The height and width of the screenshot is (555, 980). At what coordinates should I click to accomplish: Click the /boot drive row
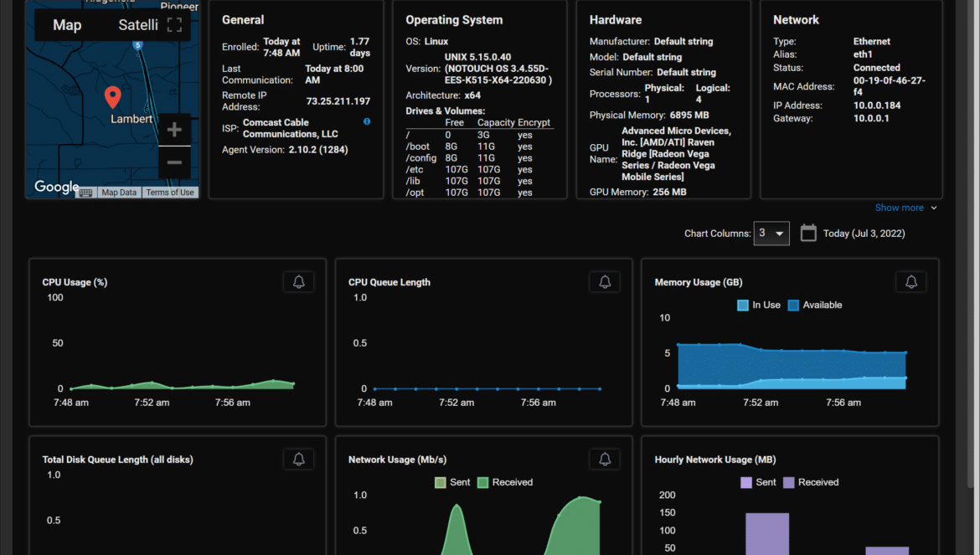point(479,146)
